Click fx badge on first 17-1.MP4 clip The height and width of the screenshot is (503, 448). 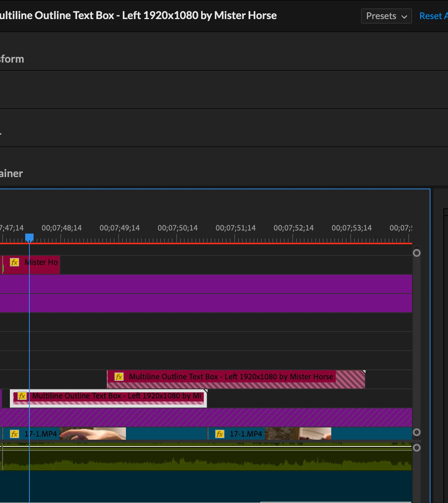pyautogui.click(x=15, y=434)
